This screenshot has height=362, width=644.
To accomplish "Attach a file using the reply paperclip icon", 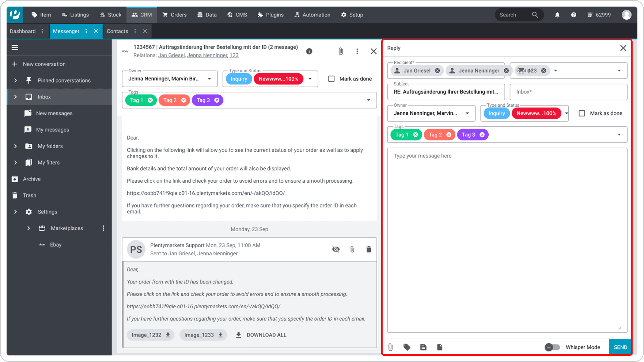I will (390, 347).
